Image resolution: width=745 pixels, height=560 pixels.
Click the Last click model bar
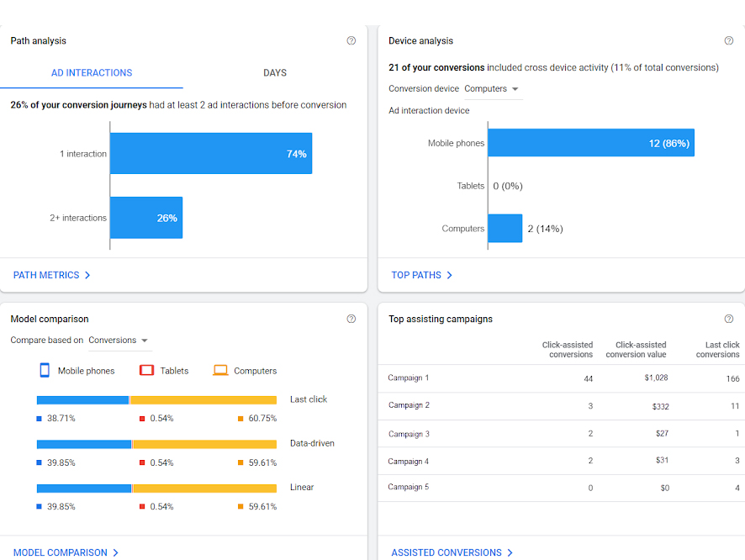156,400
